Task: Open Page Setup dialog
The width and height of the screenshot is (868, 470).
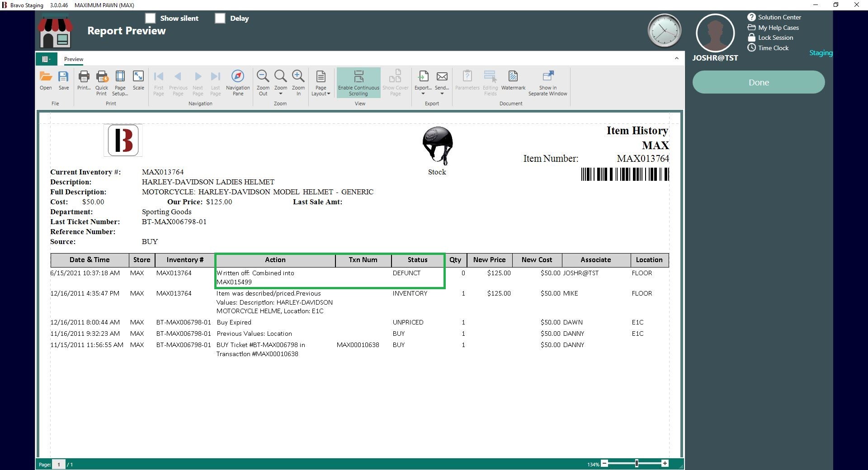Action: click(120, 83)
